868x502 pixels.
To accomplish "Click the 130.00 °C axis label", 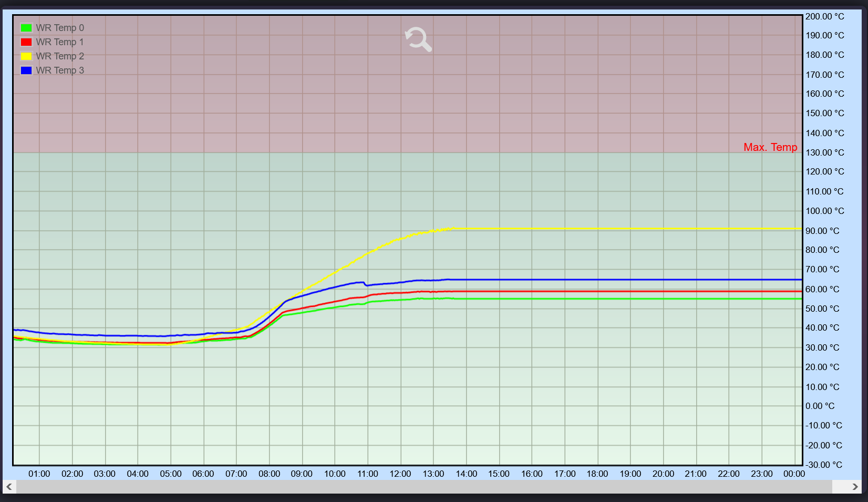I will [825, 152].
